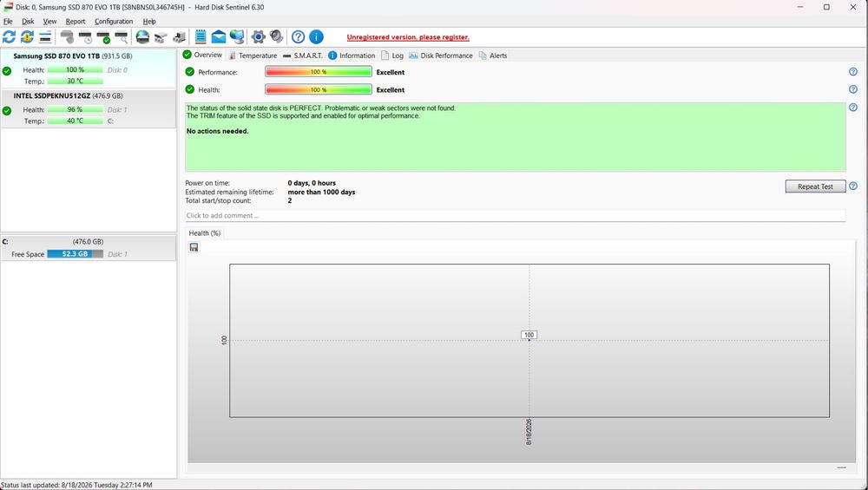This screenshot has width=868, height=490.
Task: Click 'more than 1000 days' lifetime value
Action: [322, 192]
